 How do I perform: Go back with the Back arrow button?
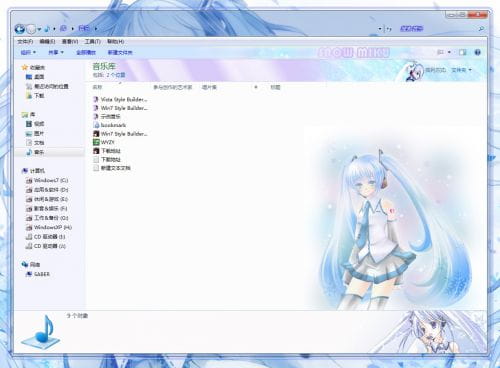pyautogui.click(x=20, y=29)
